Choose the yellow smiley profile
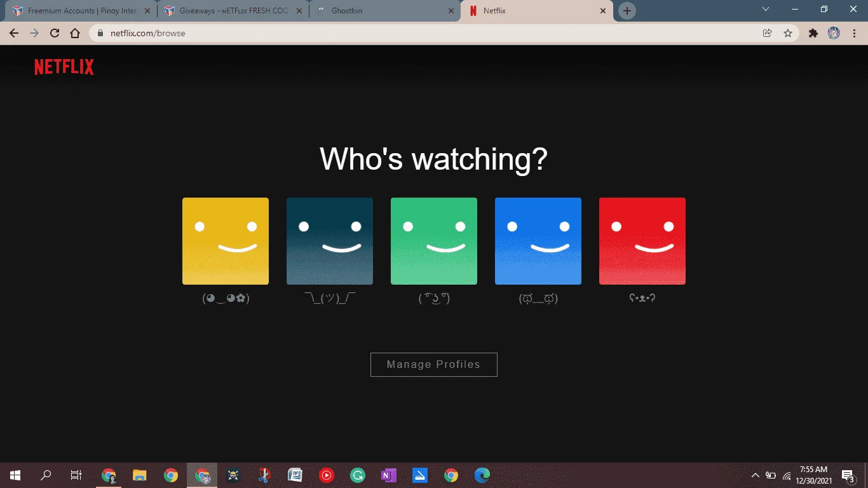Viewport: 868px width, 488px height. point(226,241)
